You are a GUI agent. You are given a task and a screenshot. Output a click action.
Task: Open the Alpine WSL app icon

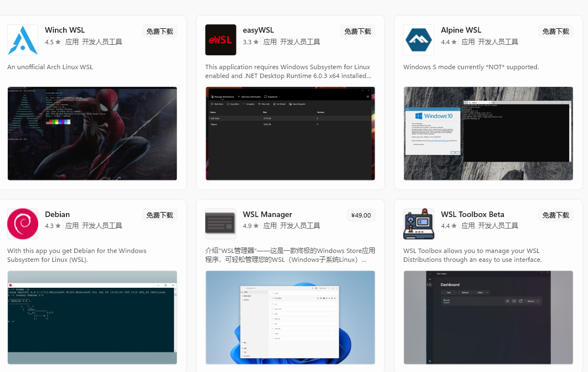coord(418,40)
